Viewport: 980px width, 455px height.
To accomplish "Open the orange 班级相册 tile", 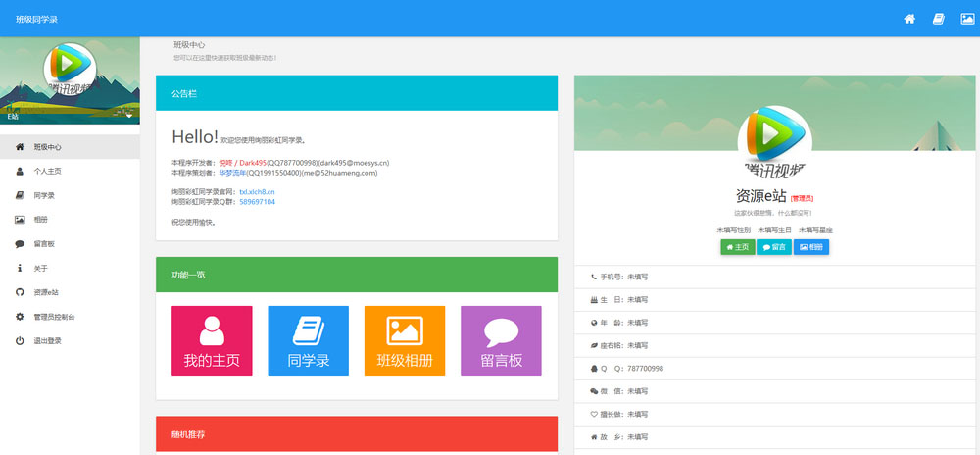I will pyautogui.click(x=405, y=340).
